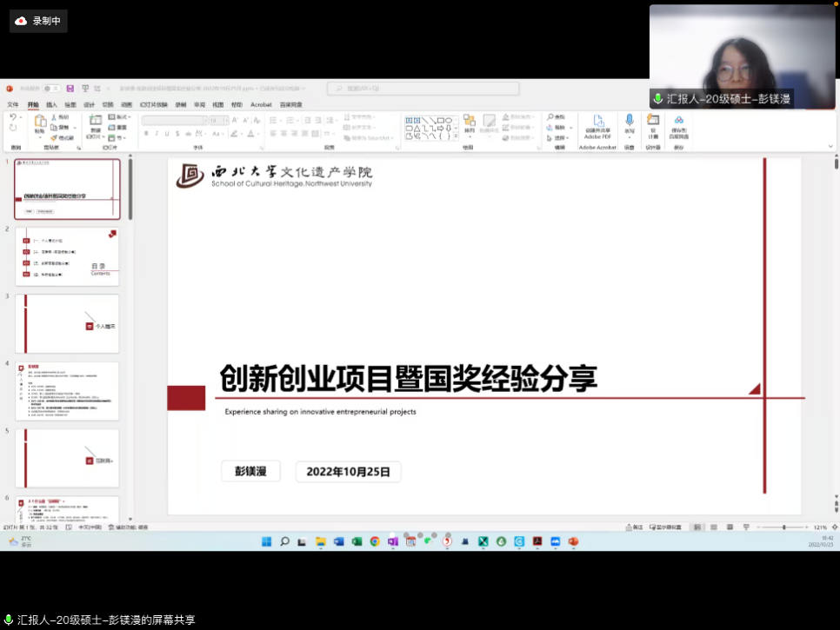Toggle text Shadow formatting
This screenshot has height=630, width=840.
pyautogui.click(x=177, y=134)
